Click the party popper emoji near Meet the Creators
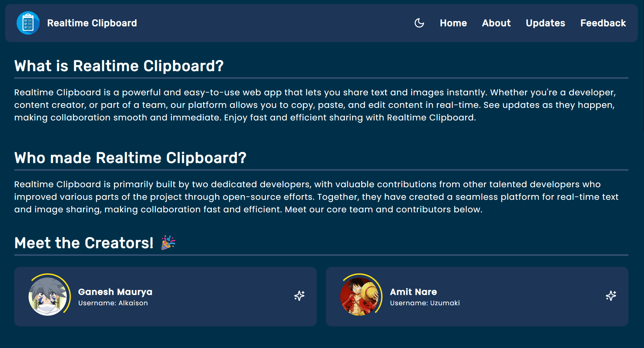The height and width of the screenshot is (348, 644). tap(168, 242)
